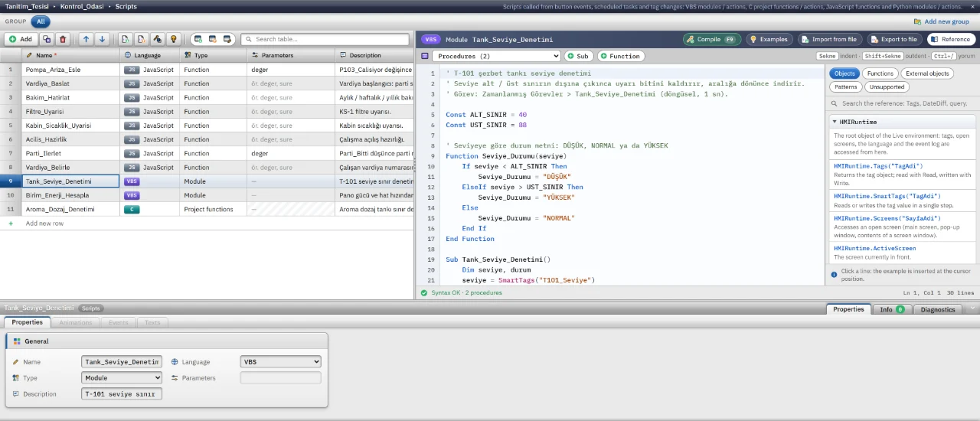The height and width of the screenshot is (421, 980).
Task: Select the Functions reference filter
Action: click(880, 73)
